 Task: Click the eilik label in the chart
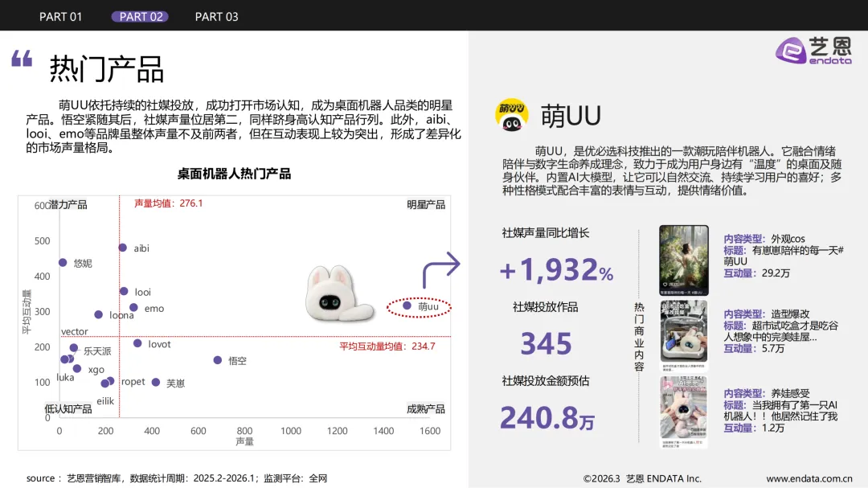(105, 401)
